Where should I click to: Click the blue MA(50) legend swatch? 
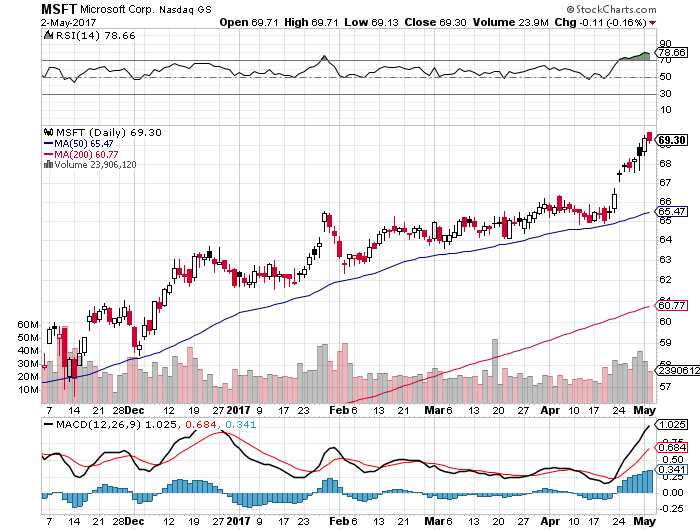[x=47, y=143]
